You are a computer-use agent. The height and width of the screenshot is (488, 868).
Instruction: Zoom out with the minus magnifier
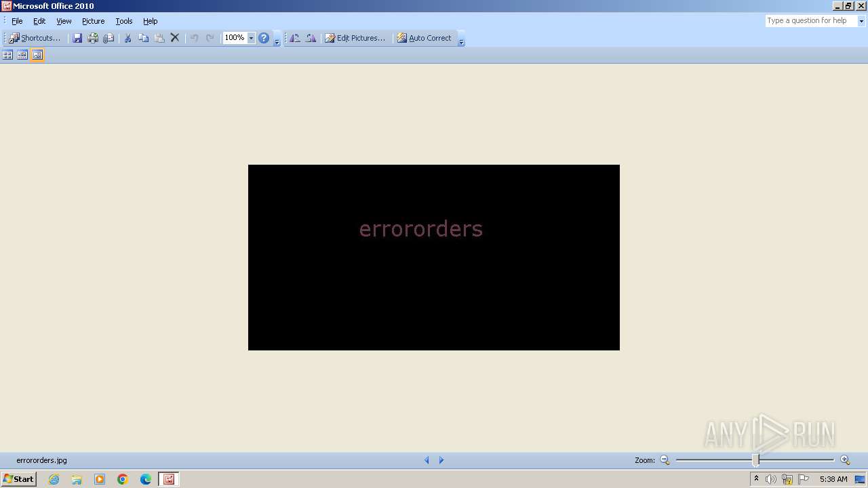[665, 460]
